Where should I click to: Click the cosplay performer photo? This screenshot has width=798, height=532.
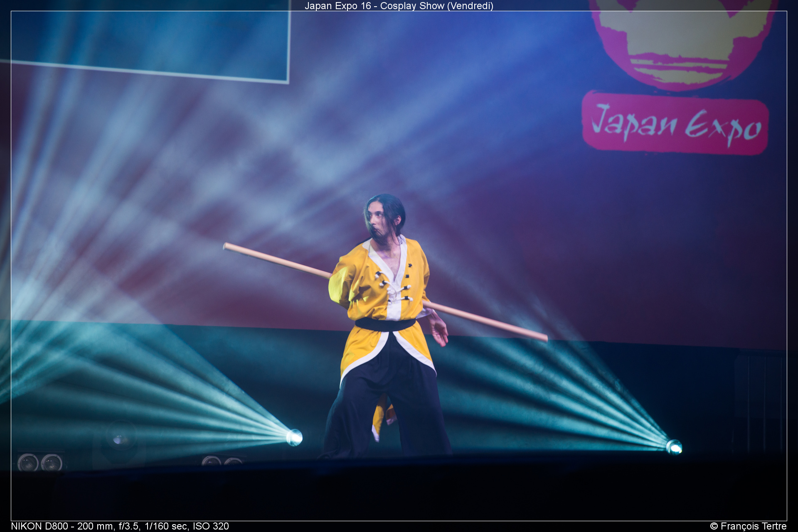[x=399, y=266]
